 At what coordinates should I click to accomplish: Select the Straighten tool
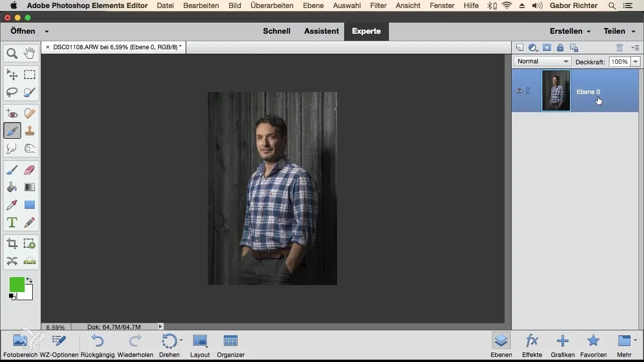point(30,261)
